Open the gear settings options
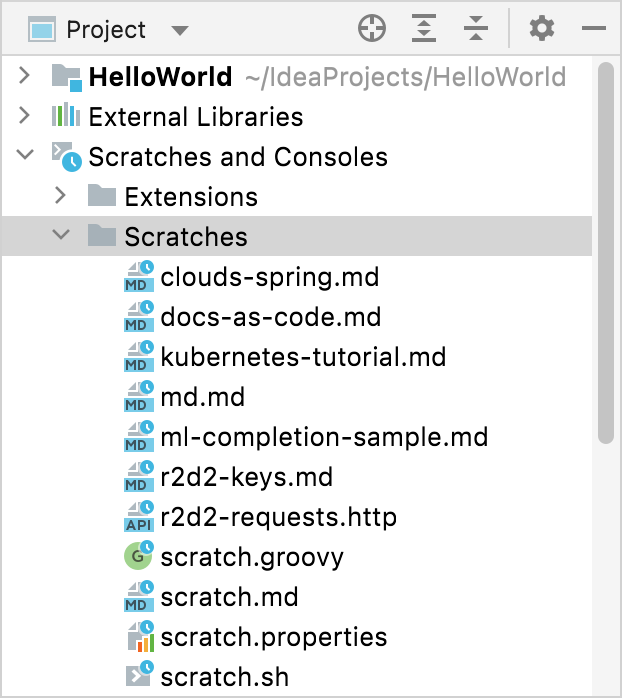 coord(542,28)
